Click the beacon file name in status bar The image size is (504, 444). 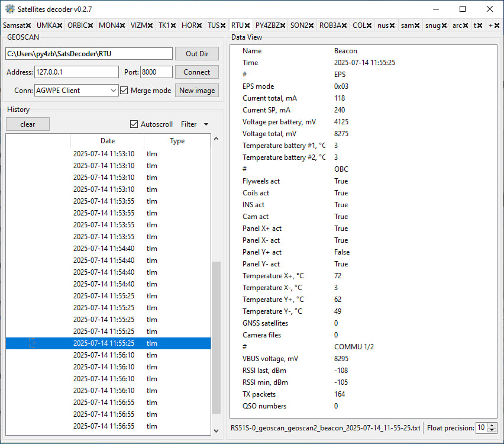[x=325, y=428]
